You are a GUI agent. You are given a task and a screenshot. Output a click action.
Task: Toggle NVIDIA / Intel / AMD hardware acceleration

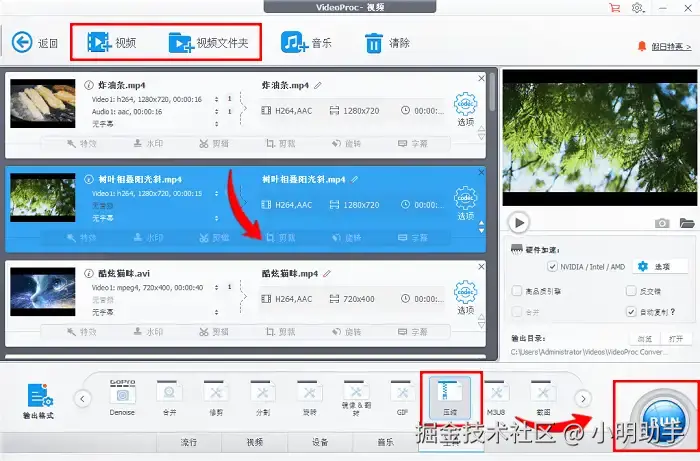[x=552, y=266]
